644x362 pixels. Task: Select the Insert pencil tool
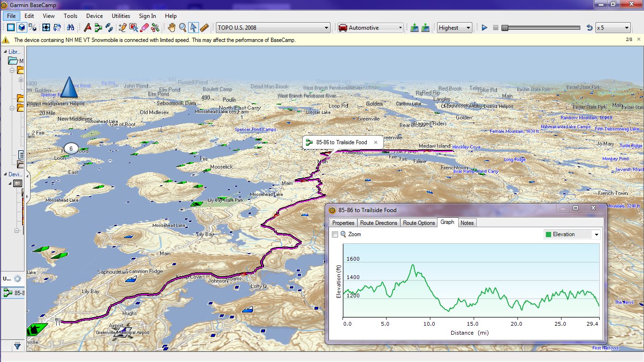(x=123, y=27)
